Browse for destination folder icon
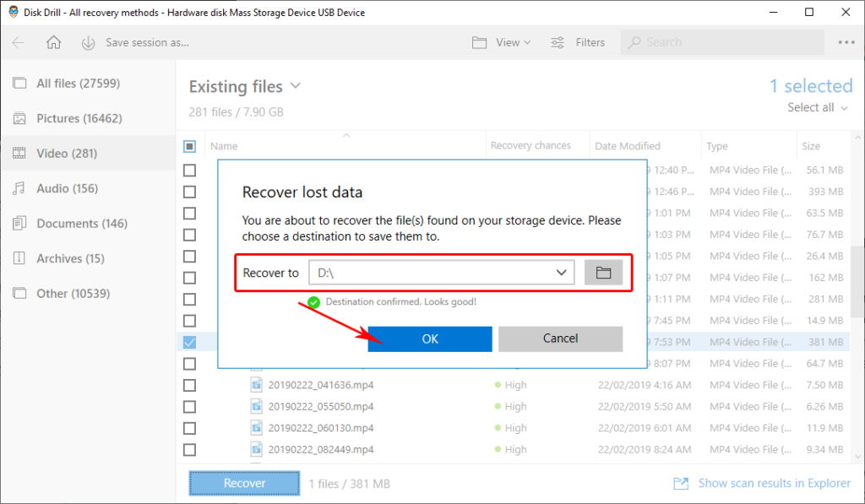Screen dimensions: 865x504 click(603, 273)
